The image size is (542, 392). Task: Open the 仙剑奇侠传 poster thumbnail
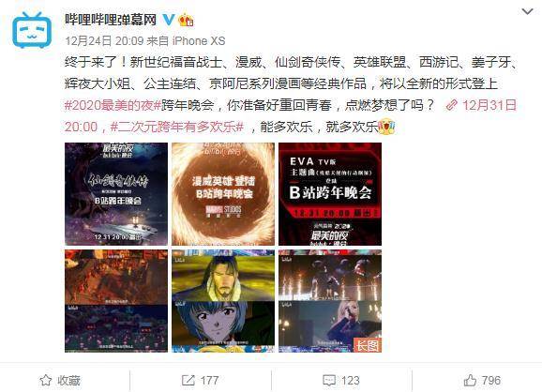[x=116, y=194]
